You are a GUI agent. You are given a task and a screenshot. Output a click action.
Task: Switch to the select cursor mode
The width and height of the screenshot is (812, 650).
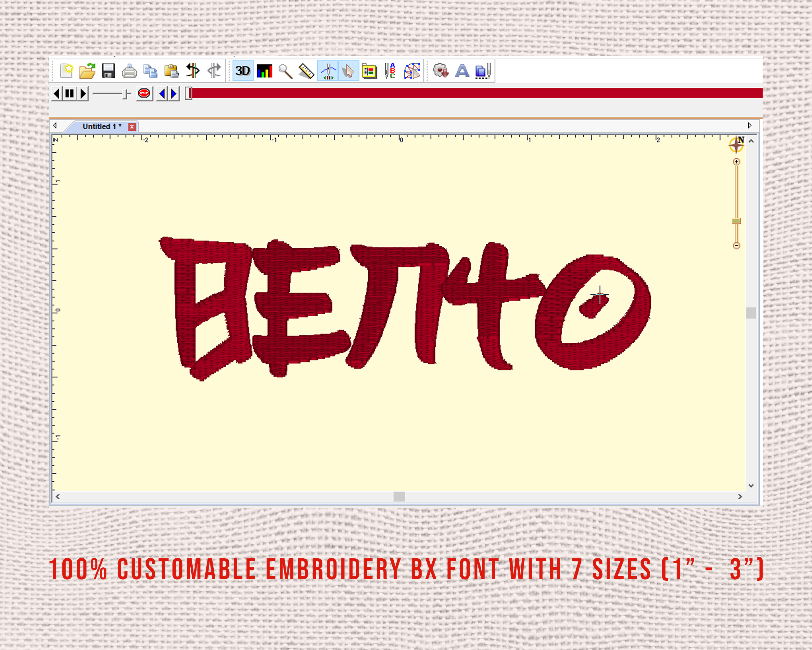(x=349, y=71)
